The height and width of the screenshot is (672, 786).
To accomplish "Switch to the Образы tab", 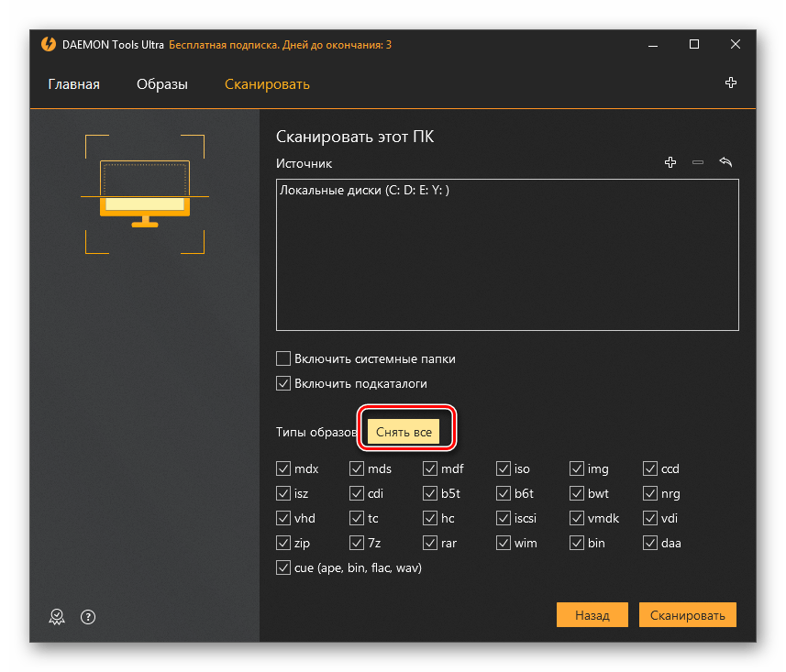I will pos(162,84).
